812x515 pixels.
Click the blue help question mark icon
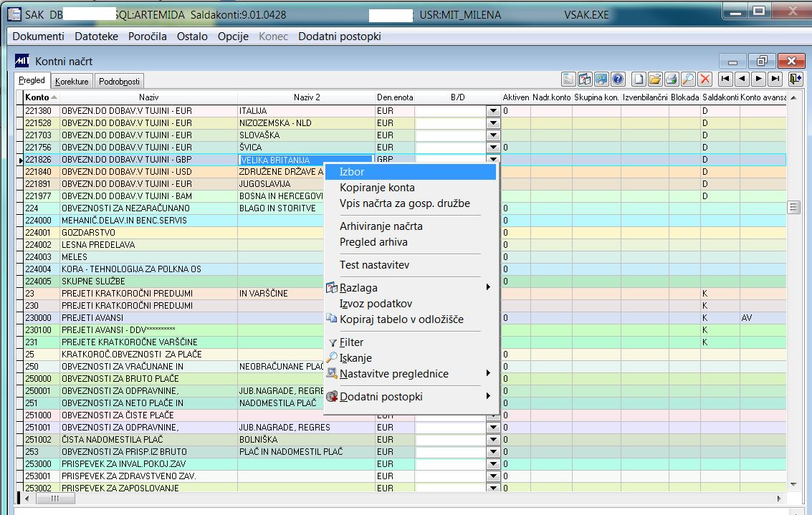(x=618, y=80)
